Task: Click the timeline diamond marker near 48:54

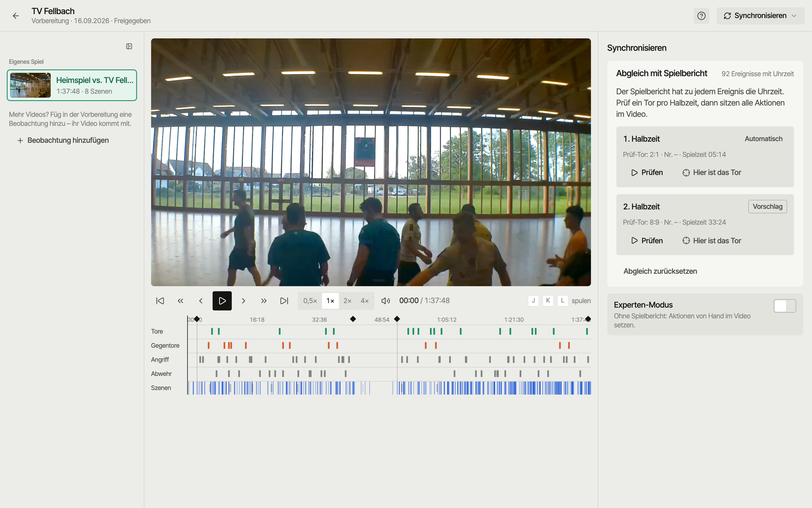Action: [x=397, y=319]
